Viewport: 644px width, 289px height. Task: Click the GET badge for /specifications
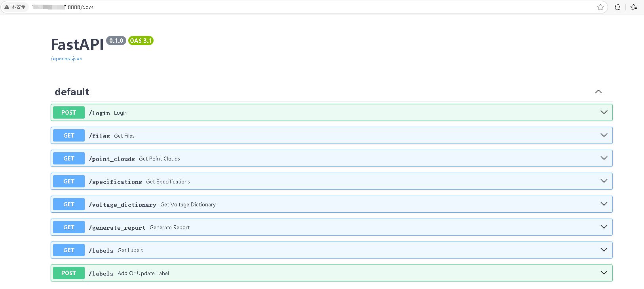point(69,181)
